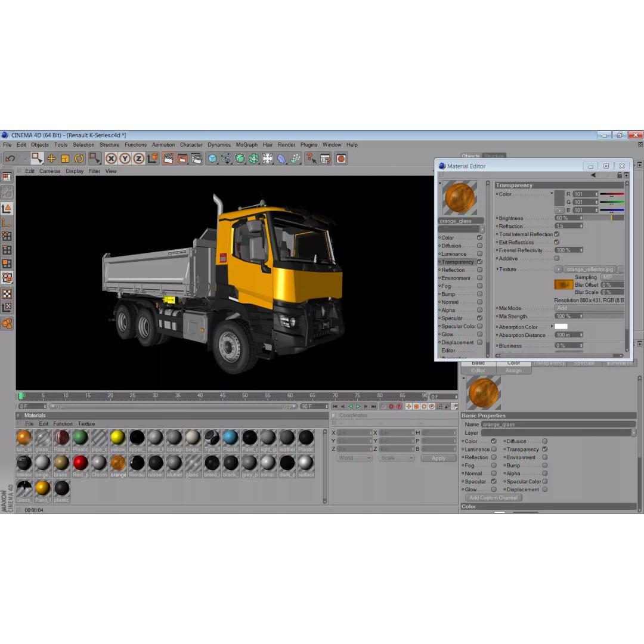
Task: Enable Bump channel in Material Editor
Action: click(479, 294)
